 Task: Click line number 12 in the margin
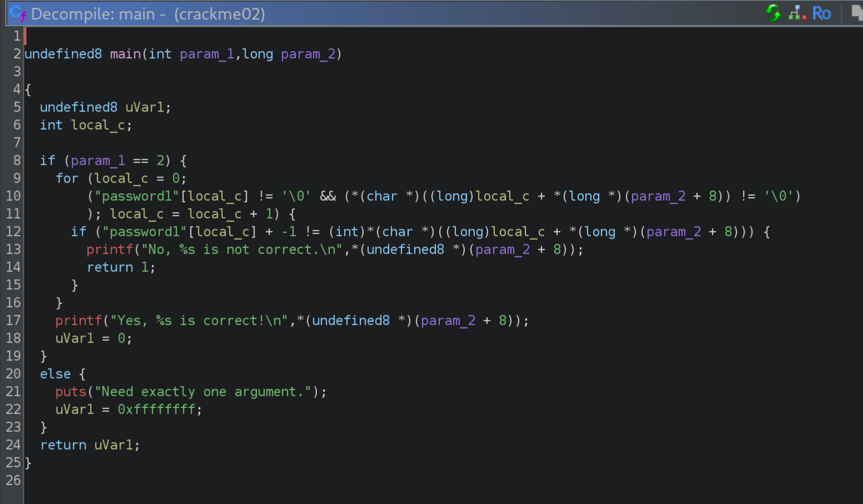pos(13,231)
